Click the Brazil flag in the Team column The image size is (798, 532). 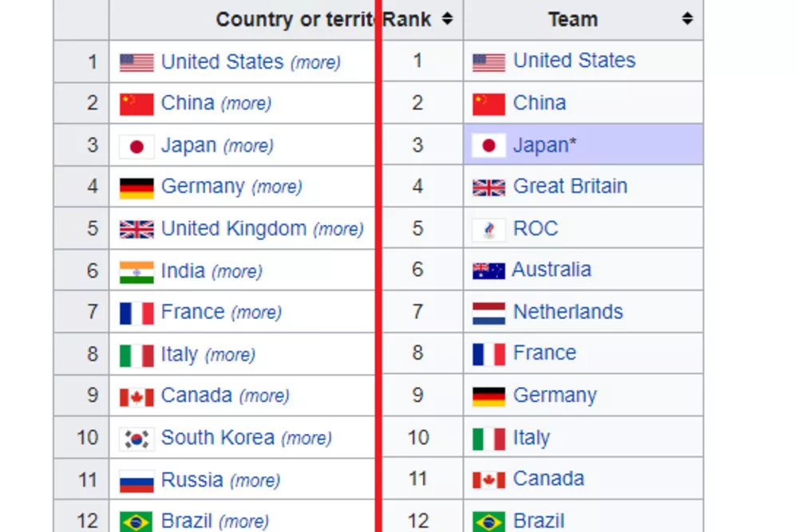[490, 519]
